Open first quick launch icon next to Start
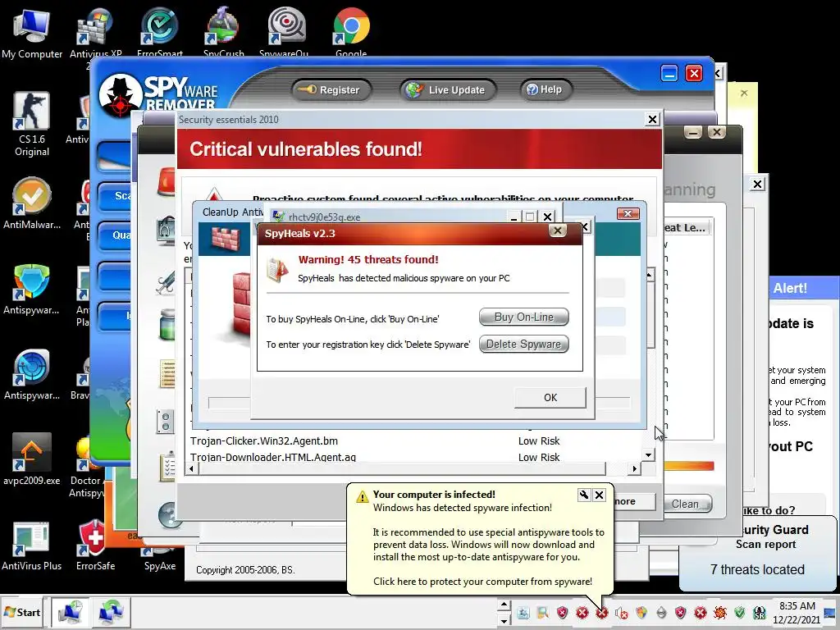 71,612
